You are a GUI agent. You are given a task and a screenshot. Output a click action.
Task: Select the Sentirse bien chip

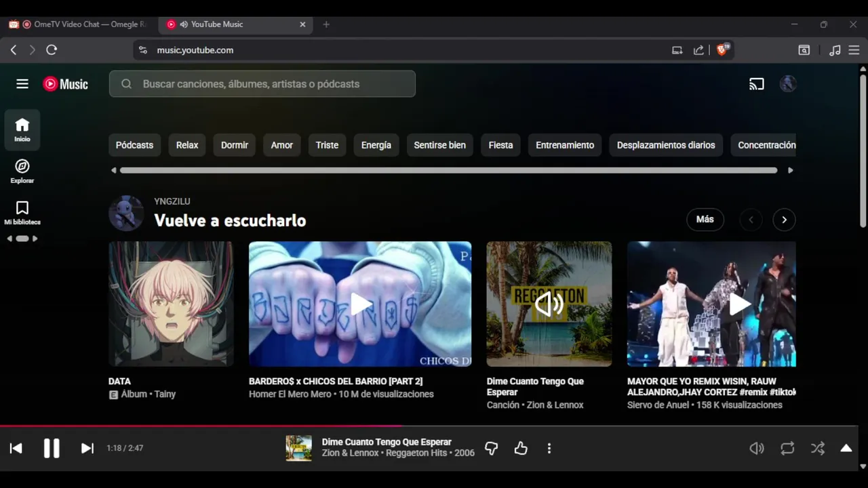pyautogui.click(x=440, y=145)
